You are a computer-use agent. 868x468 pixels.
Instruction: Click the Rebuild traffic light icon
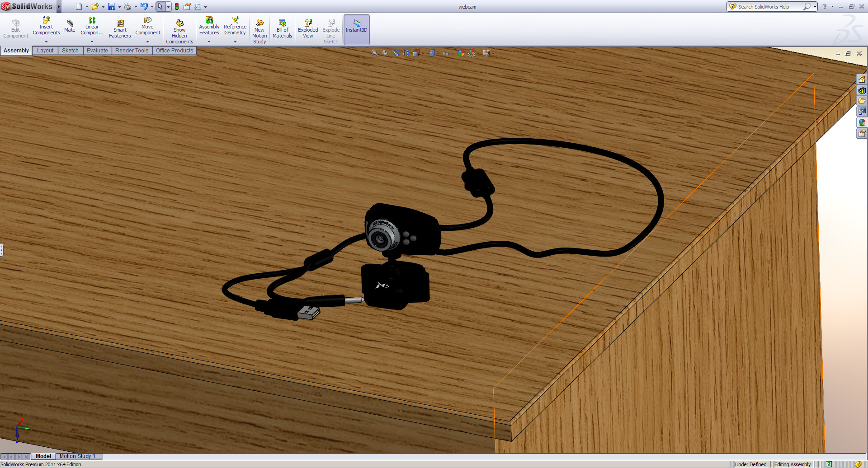(177, 6)
